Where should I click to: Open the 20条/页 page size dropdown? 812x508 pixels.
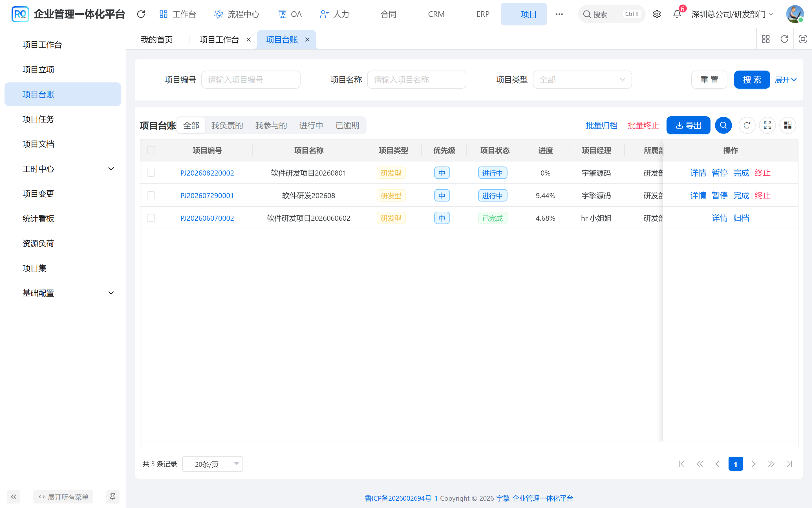[212, 464]
